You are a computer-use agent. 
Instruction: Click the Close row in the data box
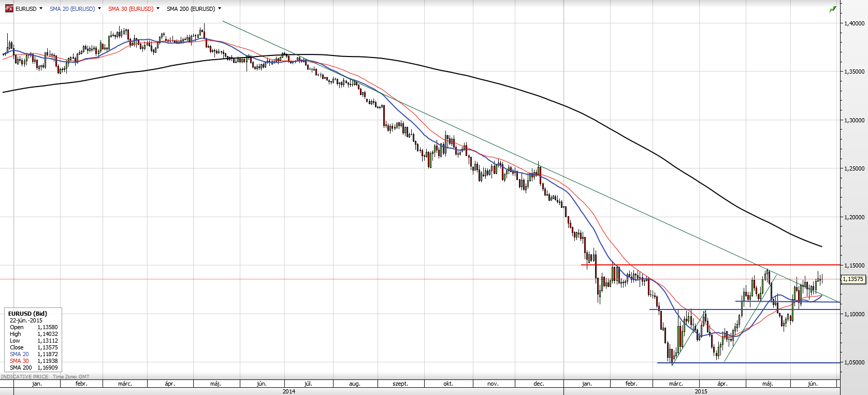coord(34,347)
